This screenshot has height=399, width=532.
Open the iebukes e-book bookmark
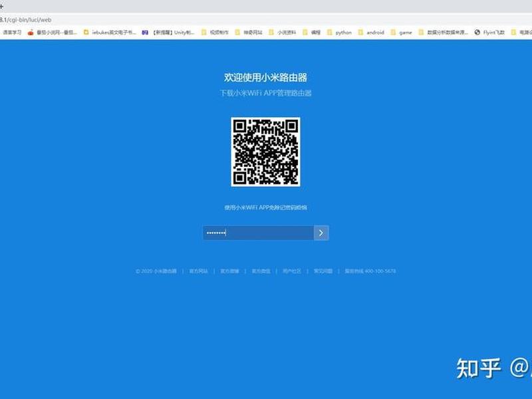tap(110, 33)
